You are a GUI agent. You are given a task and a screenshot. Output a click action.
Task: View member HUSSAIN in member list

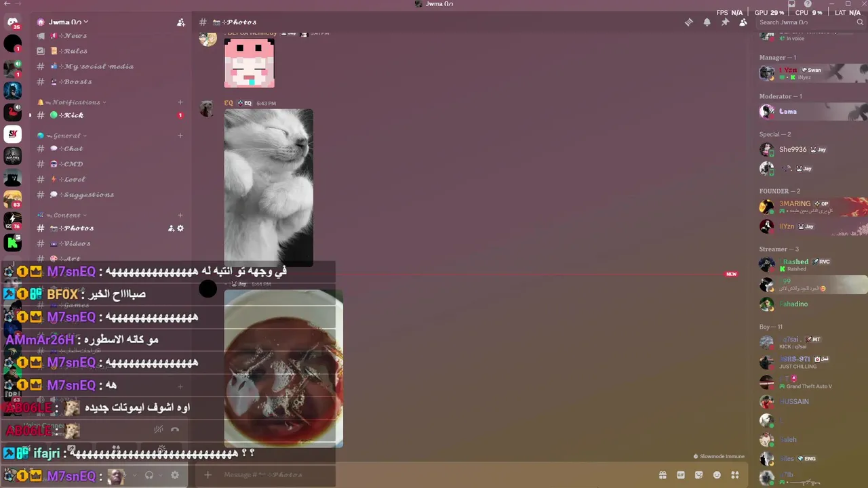point(812,401)
